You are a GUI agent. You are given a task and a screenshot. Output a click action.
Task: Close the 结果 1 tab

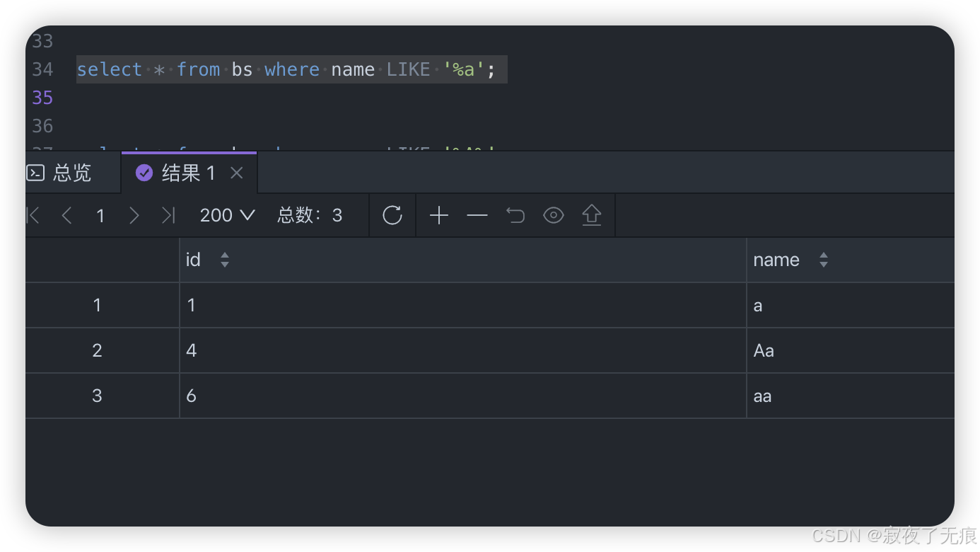coord(237,173)
